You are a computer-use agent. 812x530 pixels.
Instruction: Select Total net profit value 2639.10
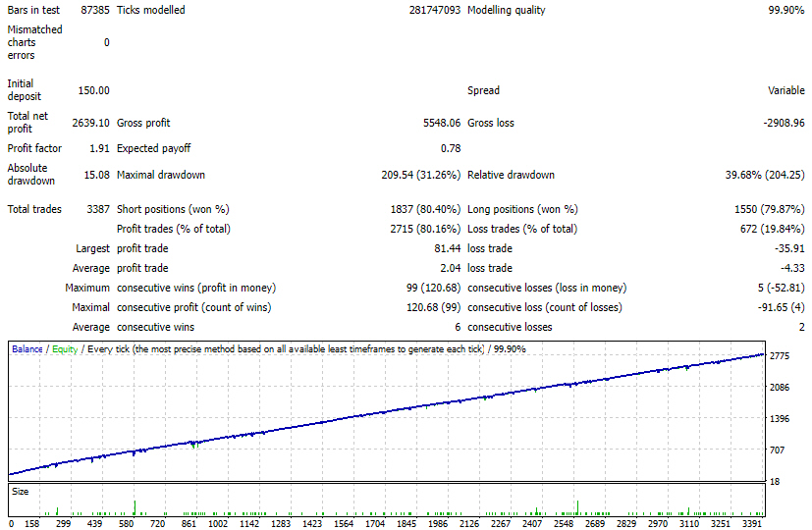90,123
